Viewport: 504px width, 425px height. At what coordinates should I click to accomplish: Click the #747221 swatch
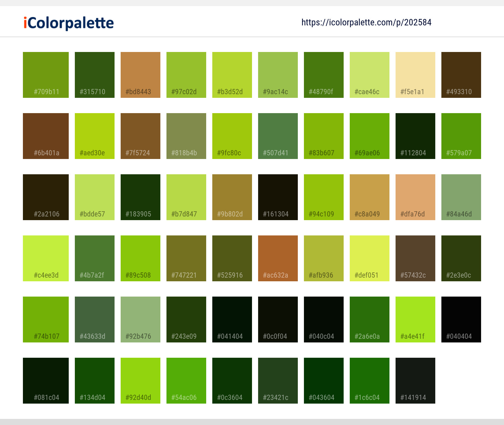tap(186, 258)
